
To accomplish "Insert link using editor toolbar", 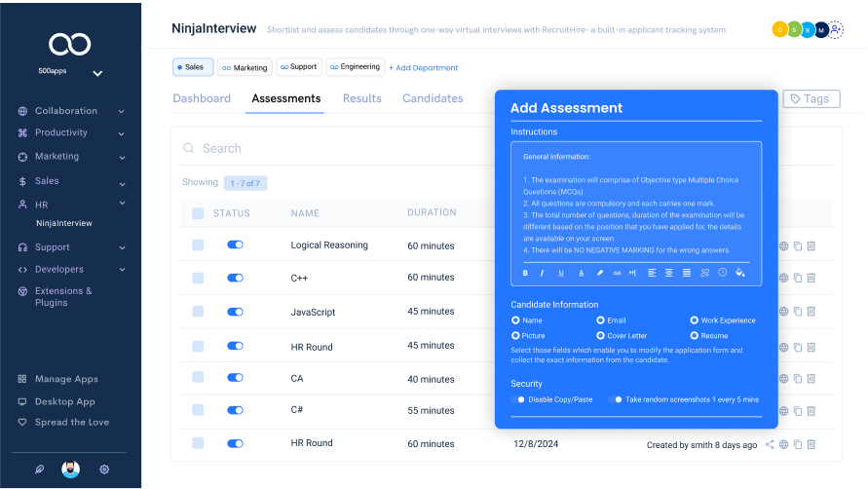I will point(617,273).
